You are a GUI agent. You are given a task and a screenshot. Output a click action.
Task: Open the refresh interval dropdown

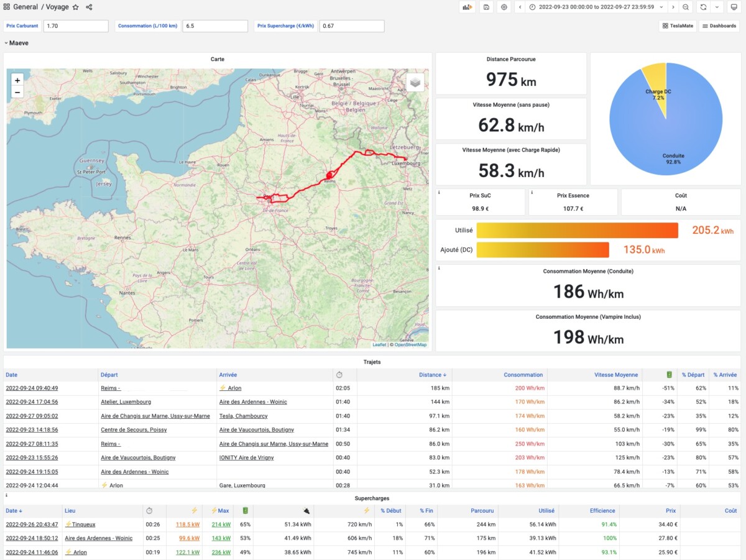tap(717, 7)
